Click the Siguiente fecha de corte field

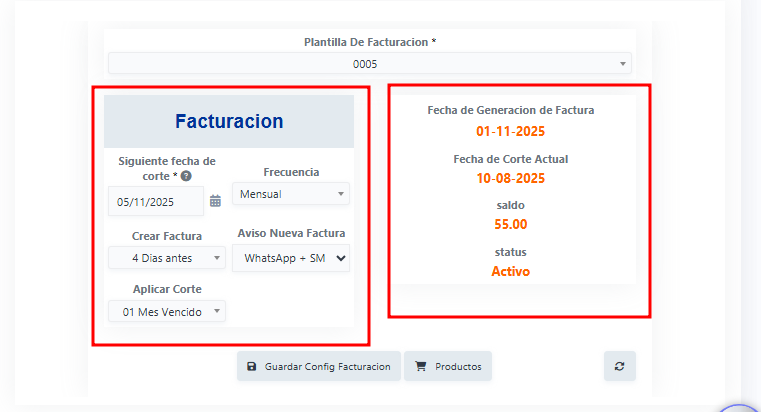point(156,201)
